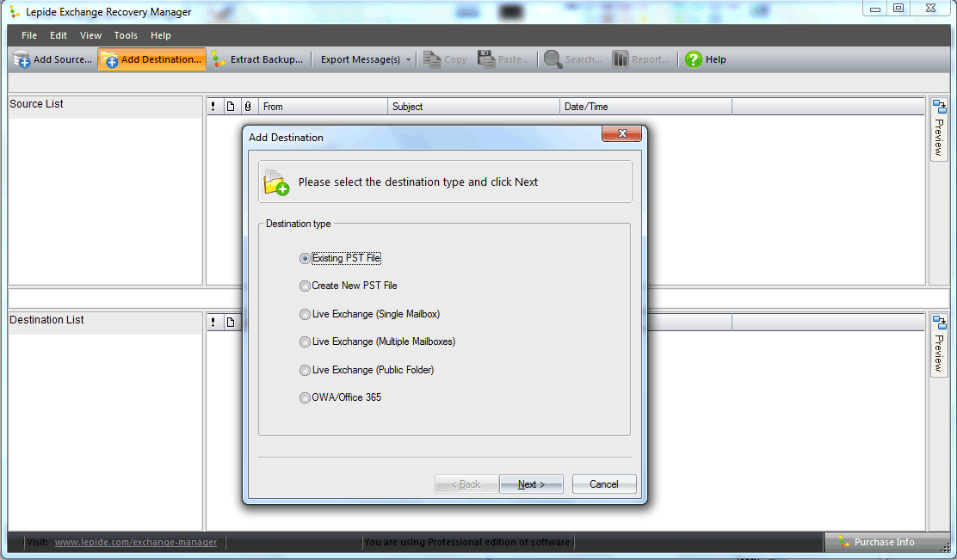Click the folder-plus icon in dialog banner
957x560 pixels.
click(276, 182)
